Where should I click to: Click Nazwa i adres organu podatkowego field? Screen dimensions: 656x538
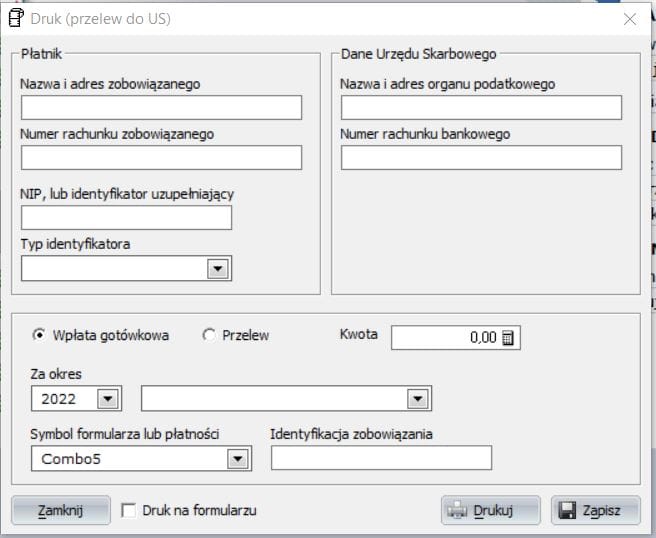[x=481, y=108]
